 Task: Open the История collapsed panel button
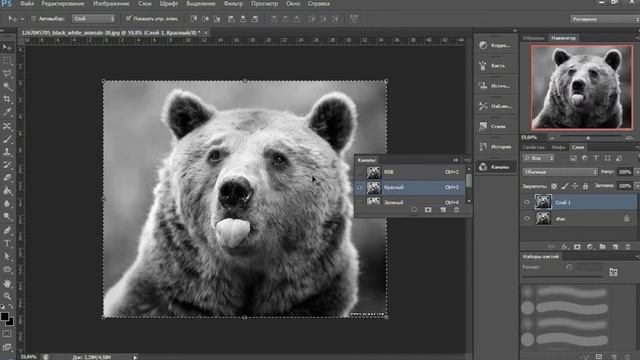coord(496,147)
